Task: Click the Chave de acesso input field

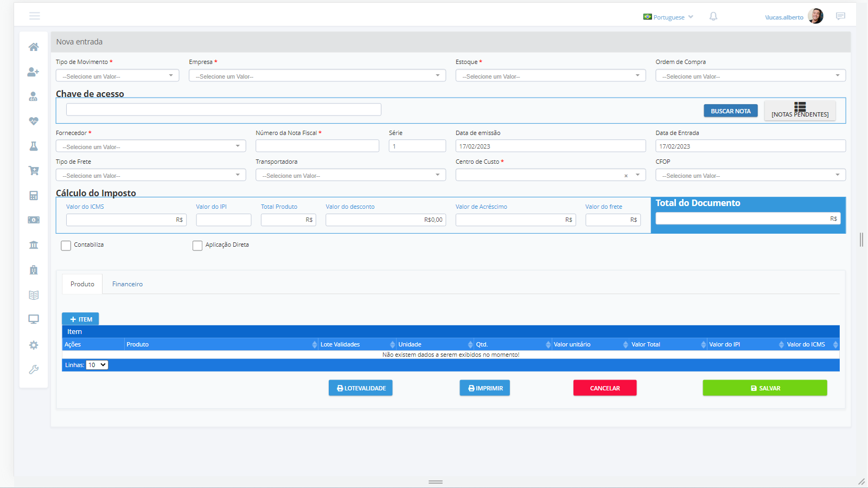Action: pyautogui.click(x=224, y=110)
